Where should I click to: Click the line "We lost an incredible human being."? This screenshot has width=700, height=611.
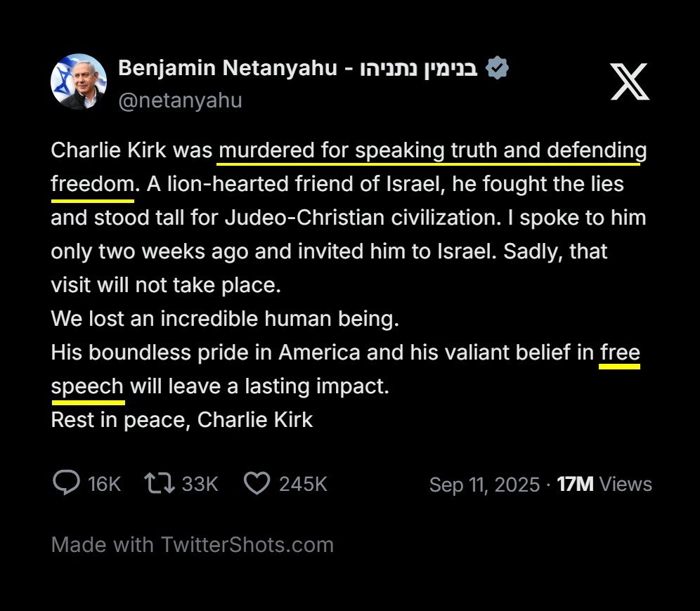(225, 319)
